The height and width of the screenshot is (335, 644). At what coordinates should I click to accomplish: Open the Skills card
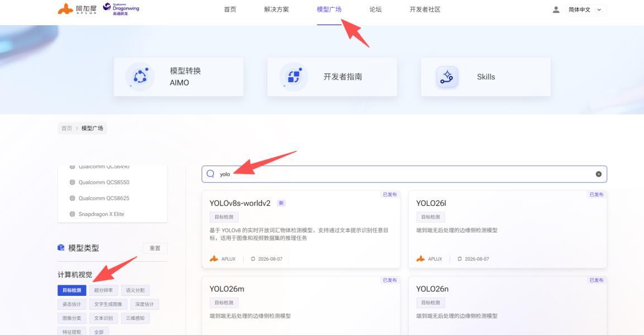[x=485, y=77]
